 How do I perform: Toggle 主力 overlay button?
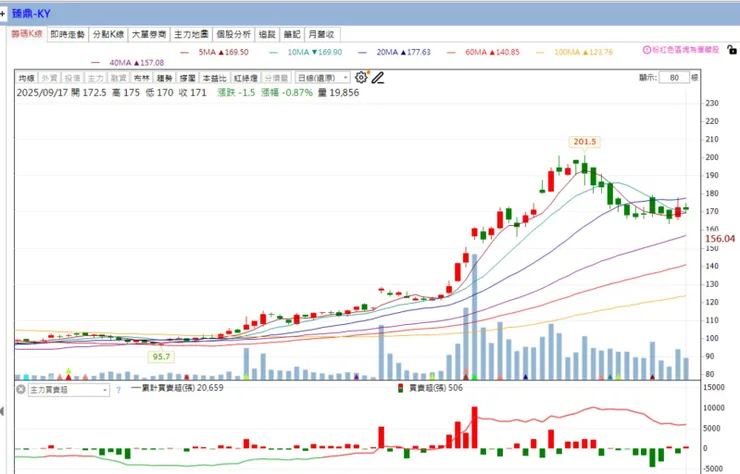[x=95, y=78]
